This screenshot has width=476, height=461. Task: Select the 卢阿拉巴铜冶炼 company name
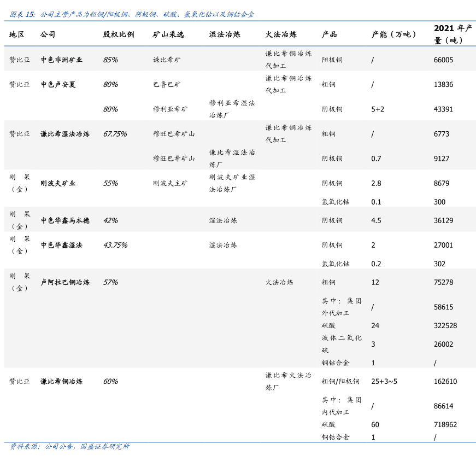click(x=65, y=282)
